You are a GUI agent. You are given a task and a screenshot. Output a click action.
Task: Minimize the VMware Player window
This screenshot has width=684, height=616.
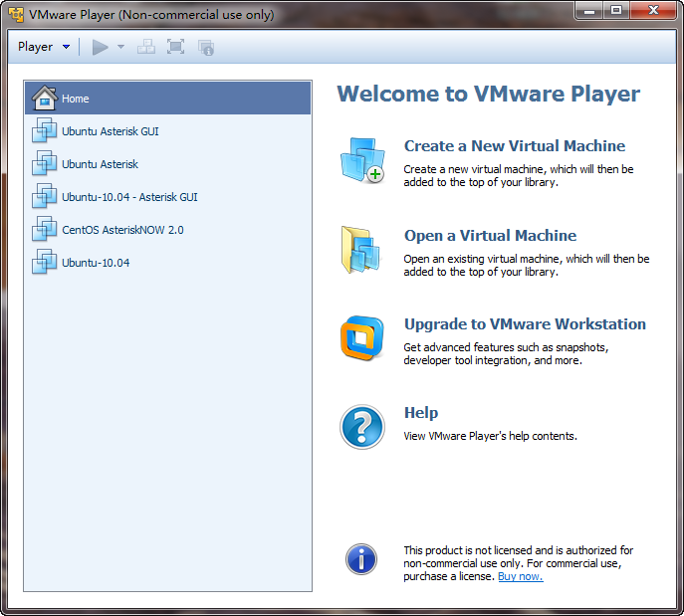click(589, 11)
